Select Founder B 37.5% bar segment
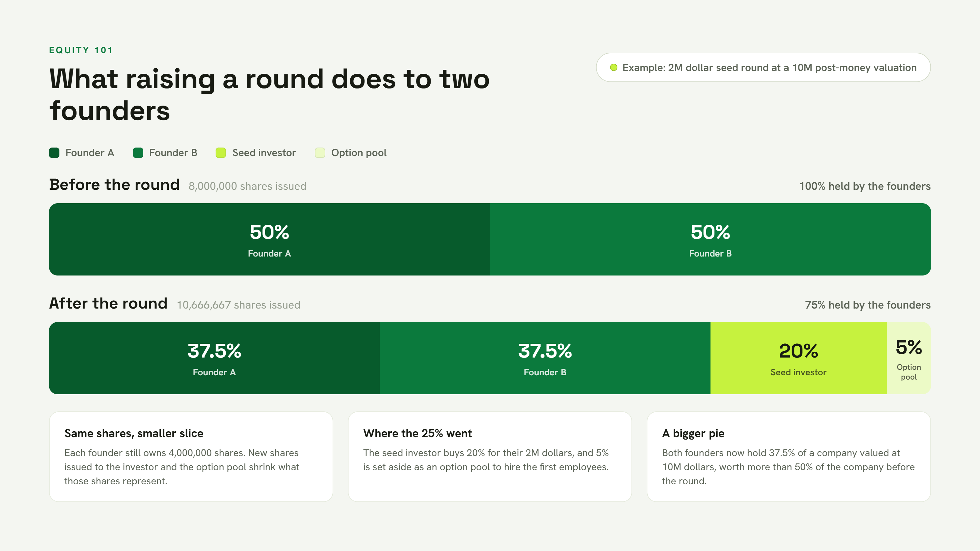 tap(545, 358)
